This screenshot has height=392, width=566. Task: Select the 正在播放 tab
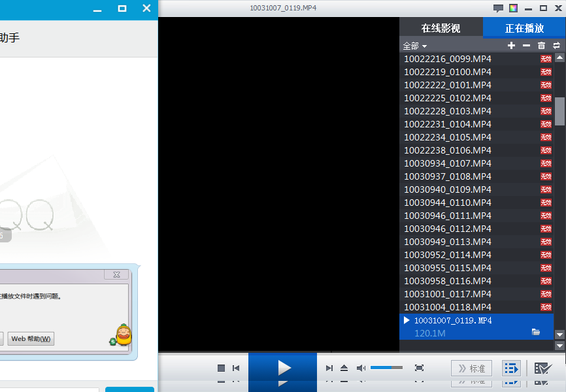(x=524, y=28)
